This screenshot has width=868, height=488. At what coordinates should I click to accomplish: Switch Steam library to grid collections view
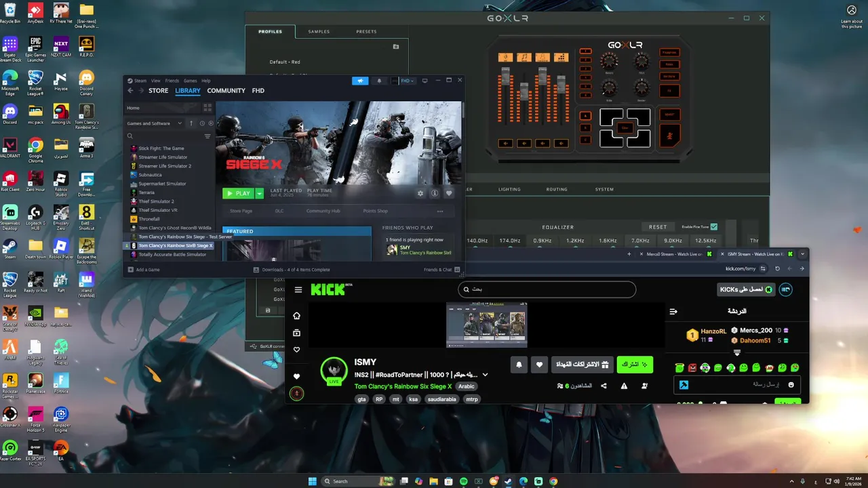click(x=208, y=108)
